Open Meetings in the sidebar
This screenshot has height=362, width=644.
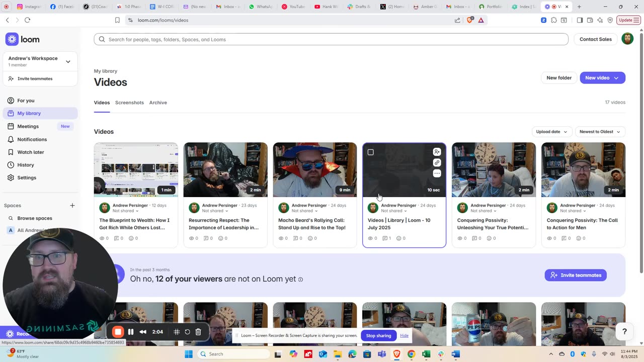pyautogui.click(x=40, y=126)
